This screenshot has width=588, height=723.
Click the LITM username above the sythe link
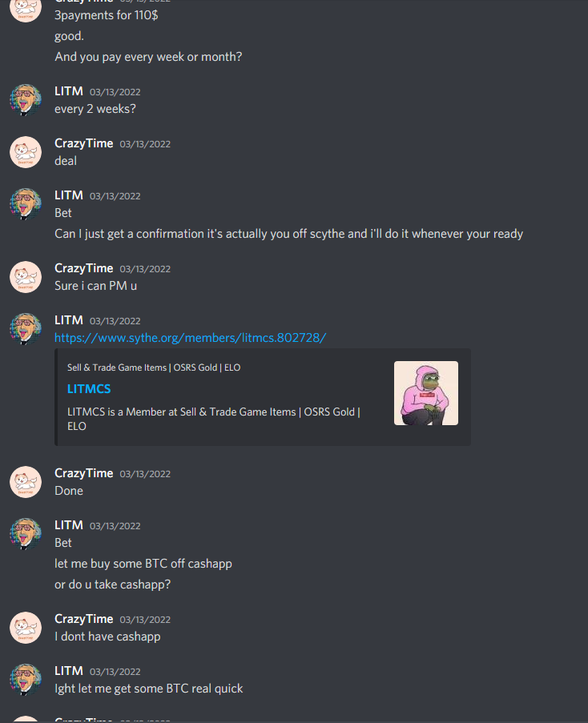click(69, 320)
